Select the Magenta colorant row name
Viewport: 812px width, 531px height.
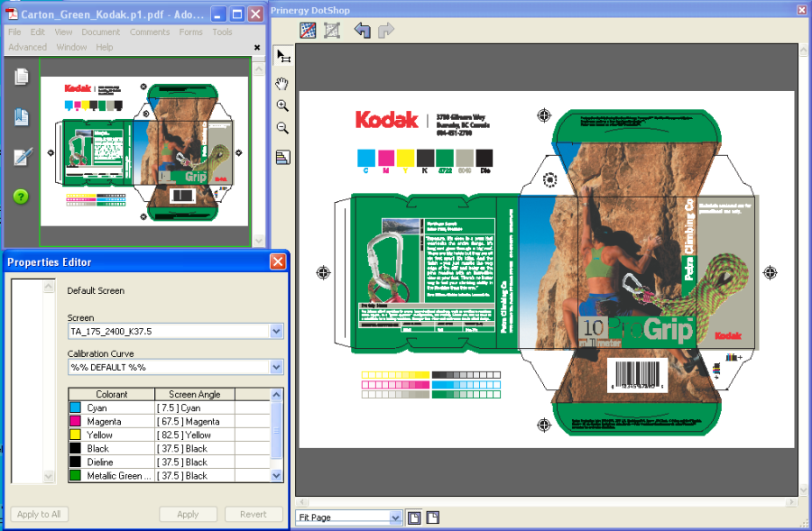tap(104, 421)
